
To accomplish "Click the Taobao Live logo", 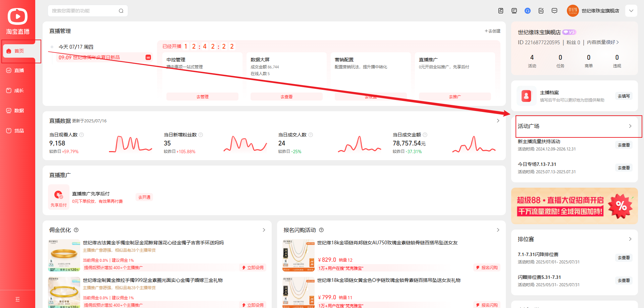I will pyautogui.click(x=17, y=21).
